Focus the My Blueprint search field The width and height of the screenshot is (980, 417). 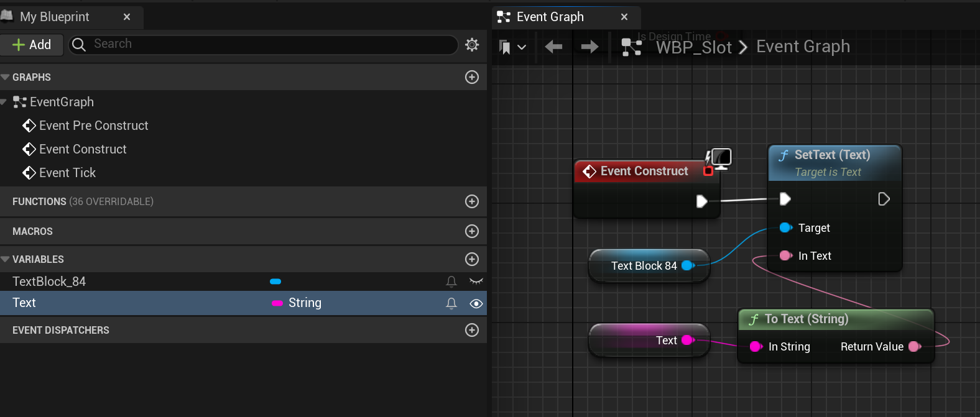264,44
